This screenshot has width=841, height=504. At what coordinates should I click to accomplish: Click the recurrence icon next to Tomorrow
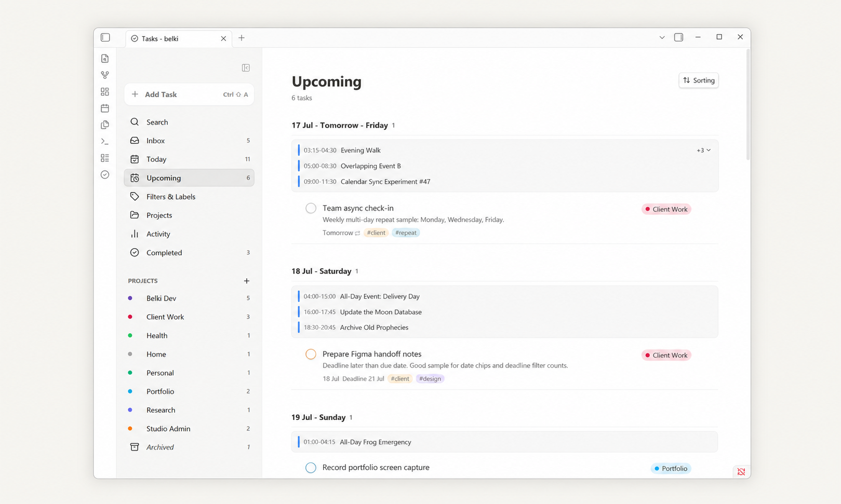[x=357, y=233]
